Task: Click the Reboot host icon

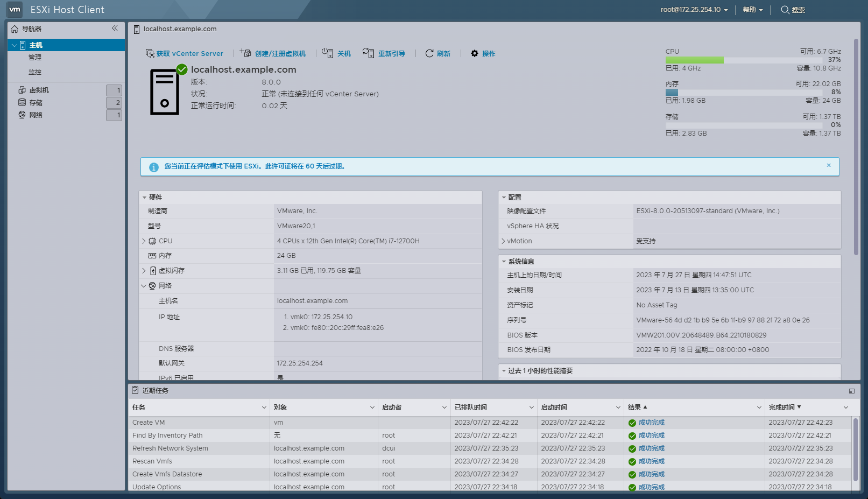Action: pyautogui.click(x=368, y=53)
